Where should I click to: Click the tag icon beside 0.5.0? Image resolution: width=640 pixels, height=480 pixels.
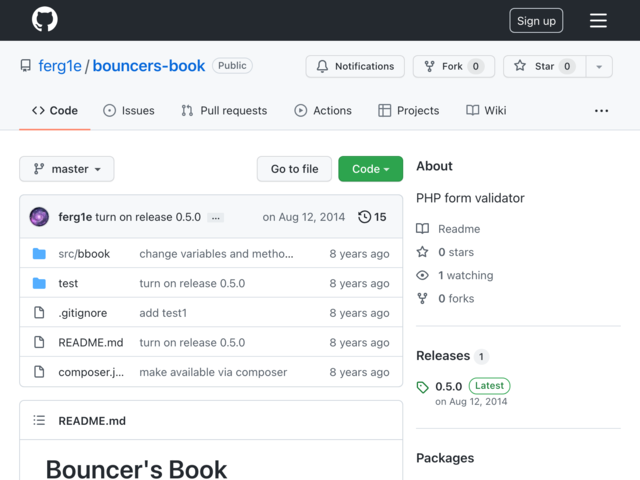pos(422,387)
